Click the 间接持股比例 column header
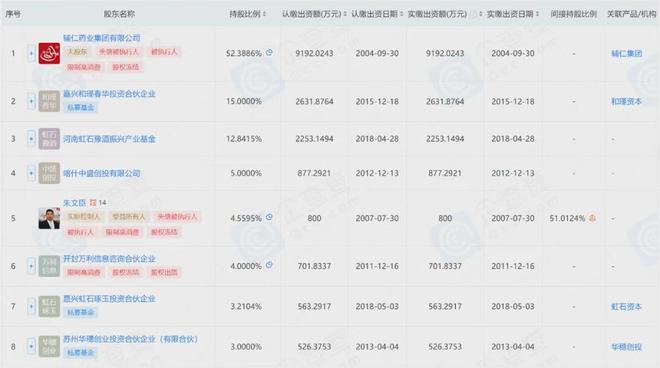 tap(573, 14)
